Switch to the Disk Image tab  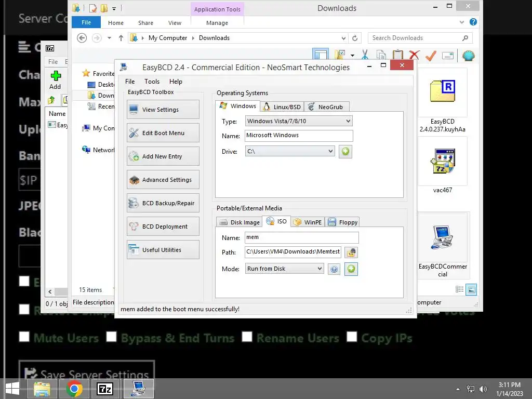click(239, 222)
